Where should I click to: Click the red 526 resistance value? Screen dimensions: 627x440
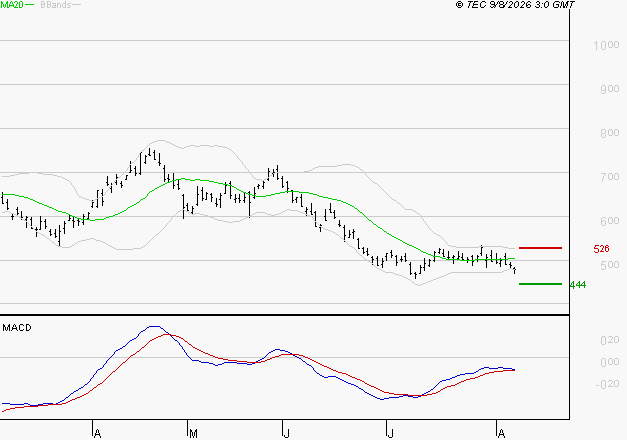pos(601,249)
